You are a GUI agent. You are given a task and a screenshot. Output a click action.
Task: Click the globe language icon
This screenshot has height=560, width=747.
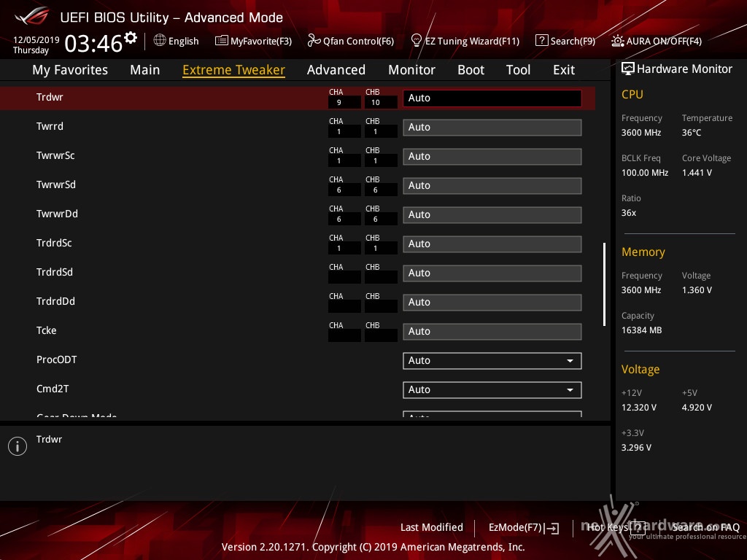point(160,40)
